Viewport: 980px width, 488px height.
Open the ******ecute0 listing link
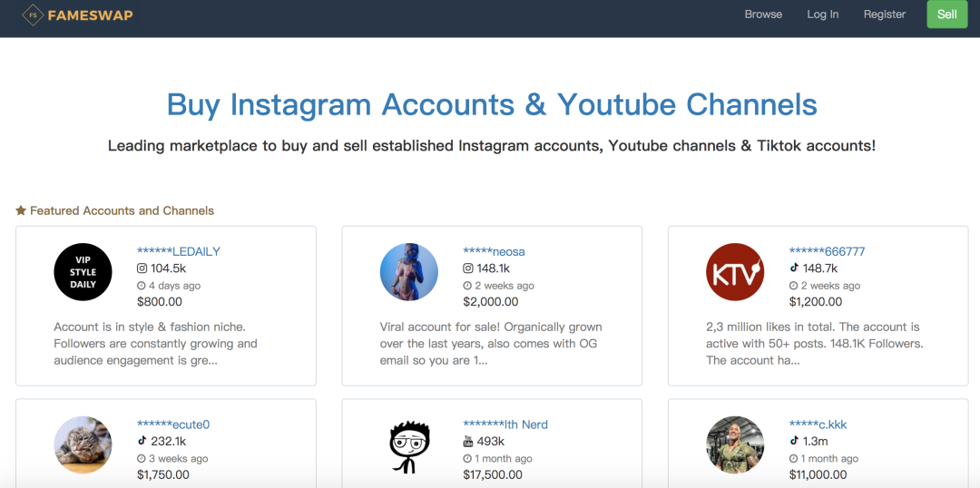(x=173, y=425)
